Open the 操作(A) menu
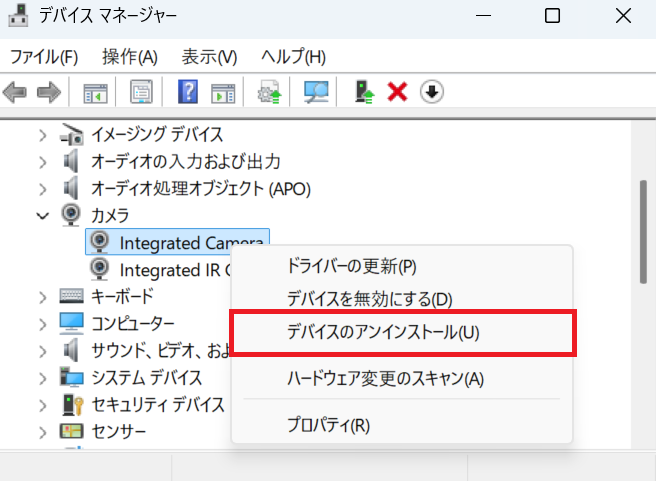 (x=130, y=56)
